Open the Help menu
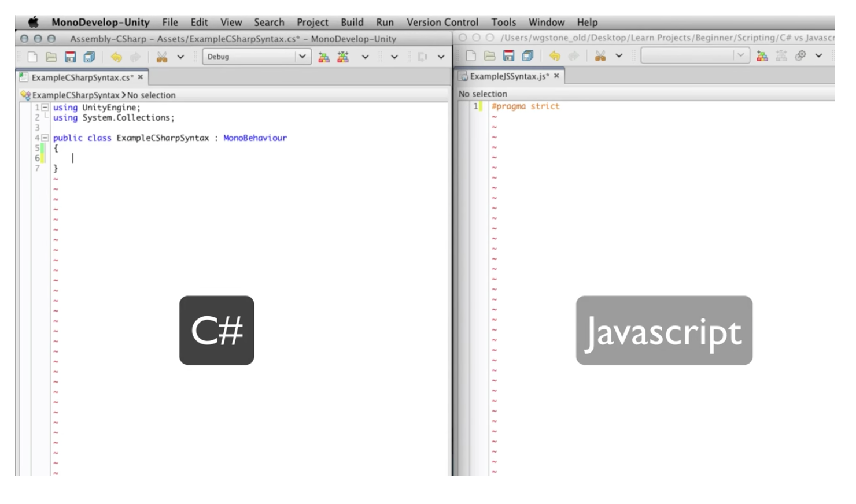 pos(587,22)
